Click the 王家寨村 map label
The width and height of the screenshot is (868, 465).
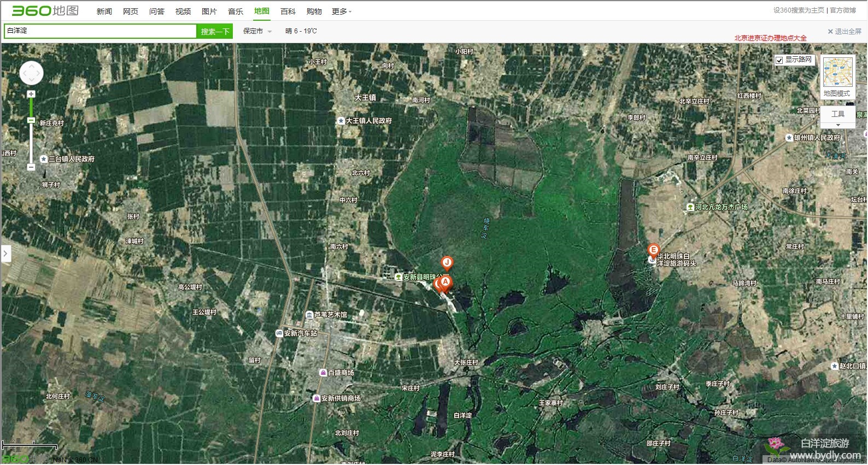point(551,403)
